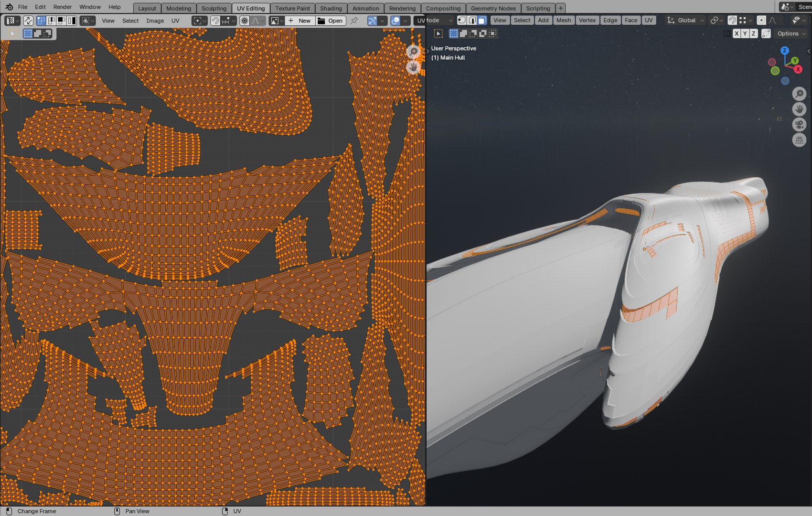Open Global transform orientation dropdown
Screen dimensions: 812x516
coord(686,20)
